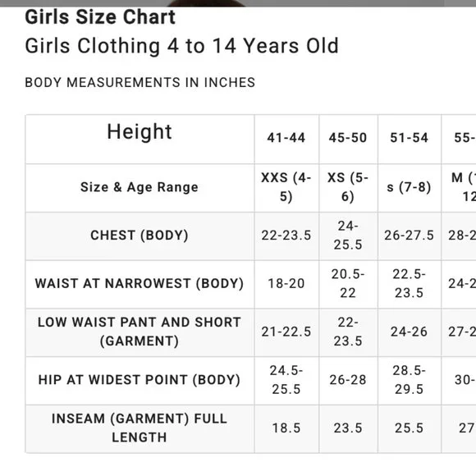The width and height of the screenshot is (476, 476).
Task: Select INSEAM (GARMENT) FULL LENGTH label
Action: coord(140,428)
